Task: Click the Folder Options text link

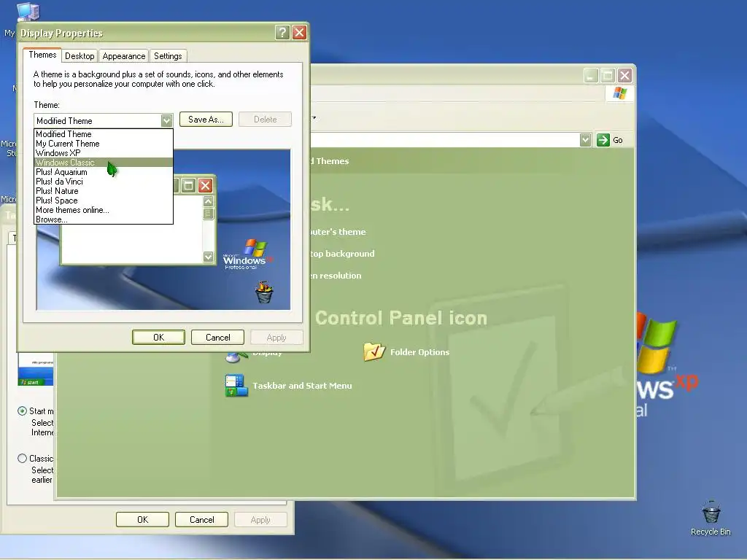Action: tap(419, 352)
